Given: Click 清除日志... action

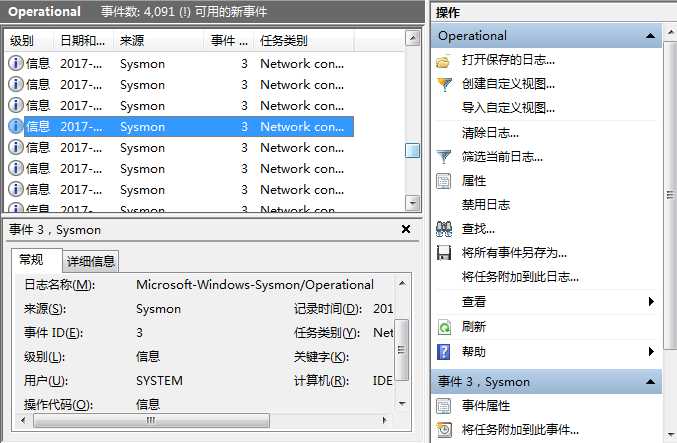Looking at the screenshot, I should tap(490, 133).
